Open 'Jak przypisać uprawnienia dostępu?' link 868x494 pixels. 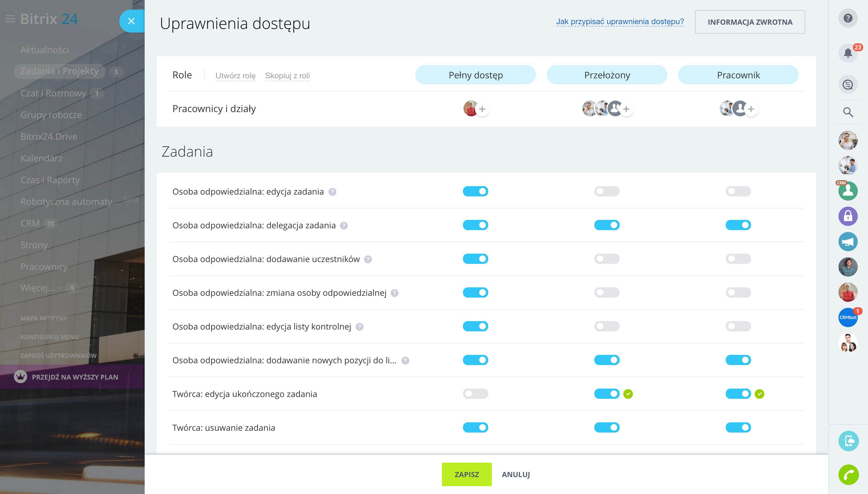click(x=620, y=22)
